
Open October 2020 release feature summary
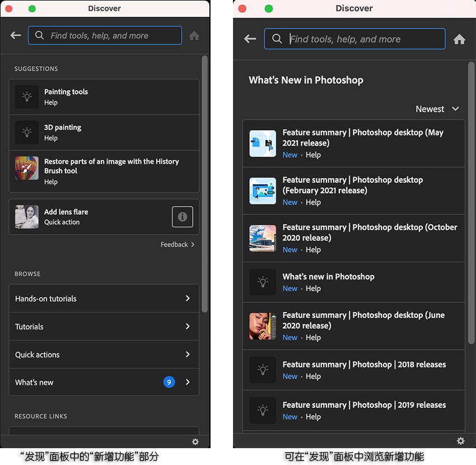click(354, 238)
